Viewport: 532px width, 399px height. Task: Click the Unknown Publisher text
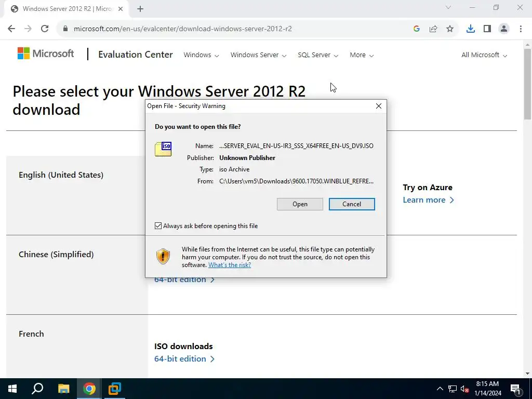pos(247,158)
